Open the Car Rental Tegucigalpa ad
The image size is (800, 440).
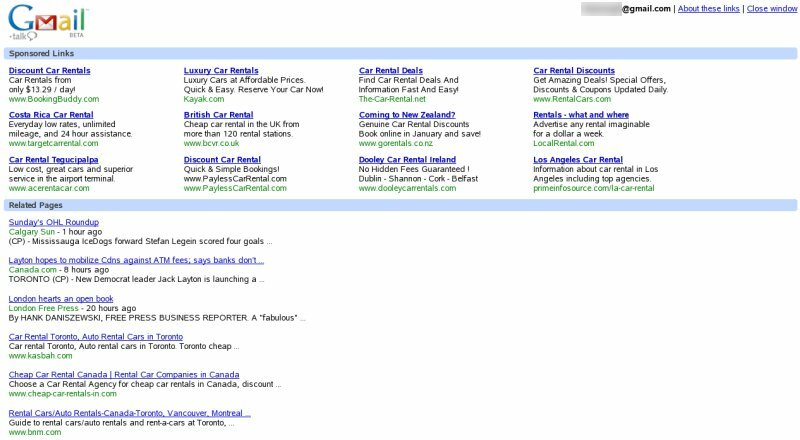coord(54,160)
